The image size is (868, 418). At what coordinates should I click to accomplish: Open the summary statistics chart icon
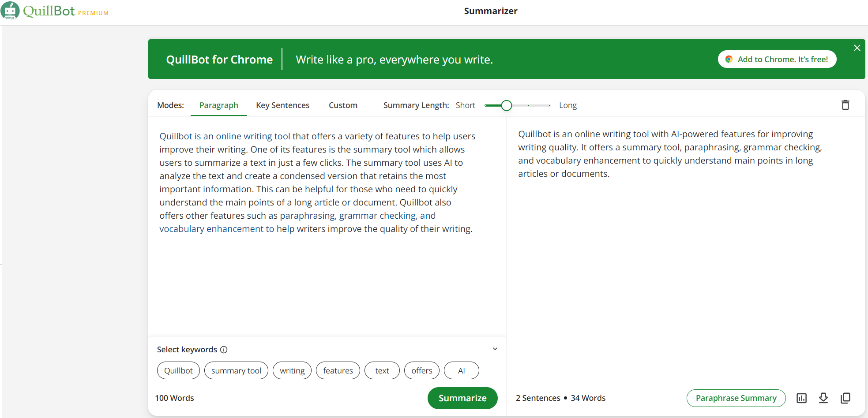click(801, 398)
